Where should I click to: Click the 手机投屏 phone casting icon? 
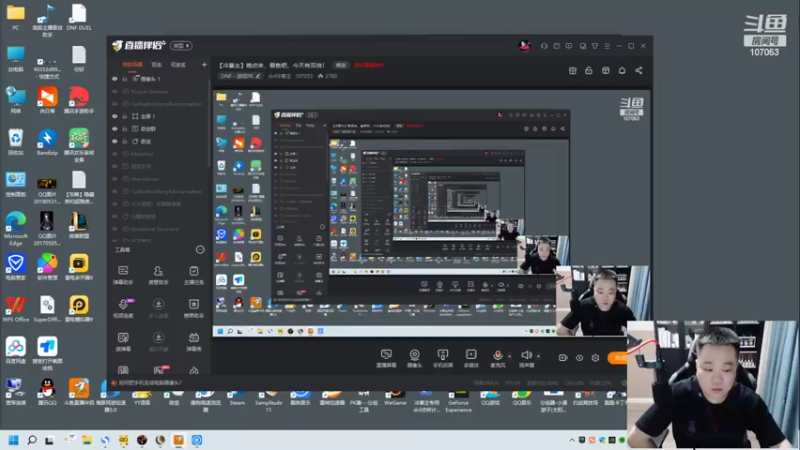click(x=443, y=358)
